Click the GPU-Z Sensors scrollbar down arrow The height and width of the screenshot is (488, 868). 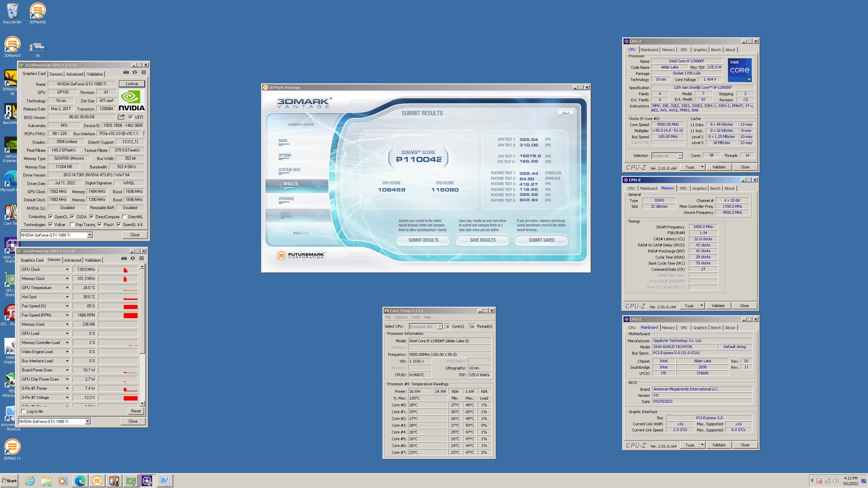[142, 404]
